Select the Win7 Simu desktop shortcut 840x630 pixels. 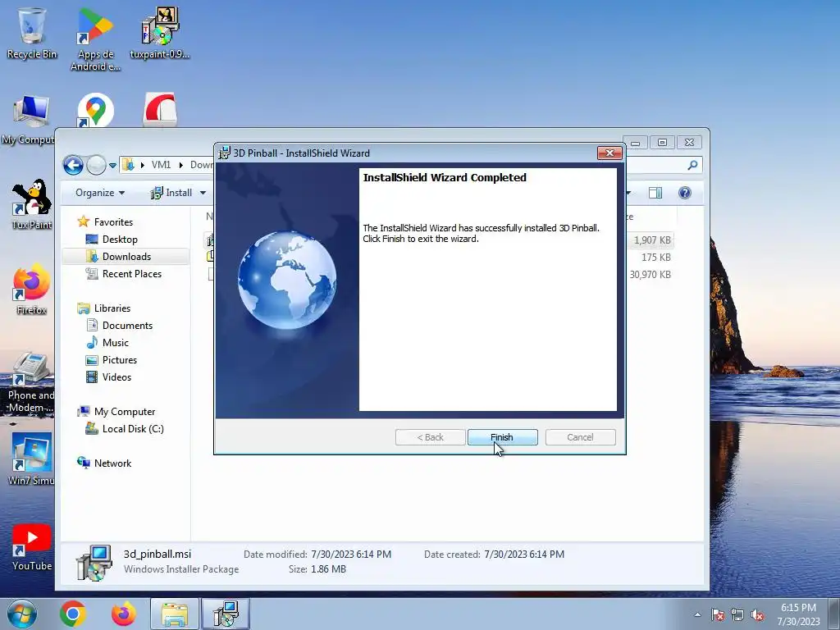click(x=32, y=459)
